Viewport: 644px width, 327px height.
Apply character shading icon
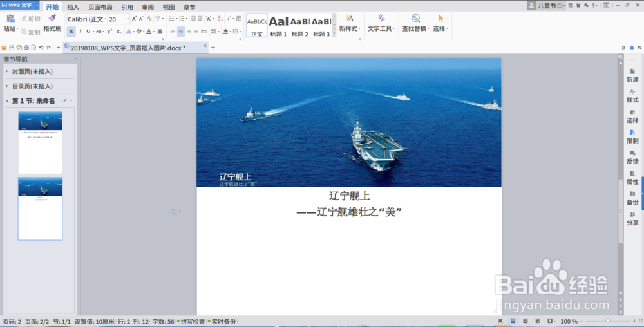[160, 32]
